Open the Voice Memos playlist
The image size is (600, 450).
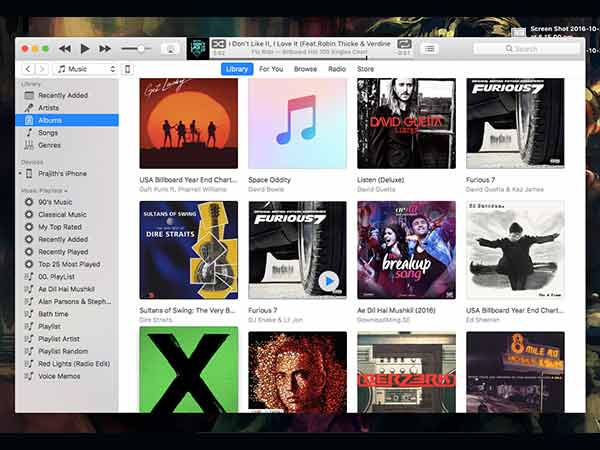tap(67, 376)
